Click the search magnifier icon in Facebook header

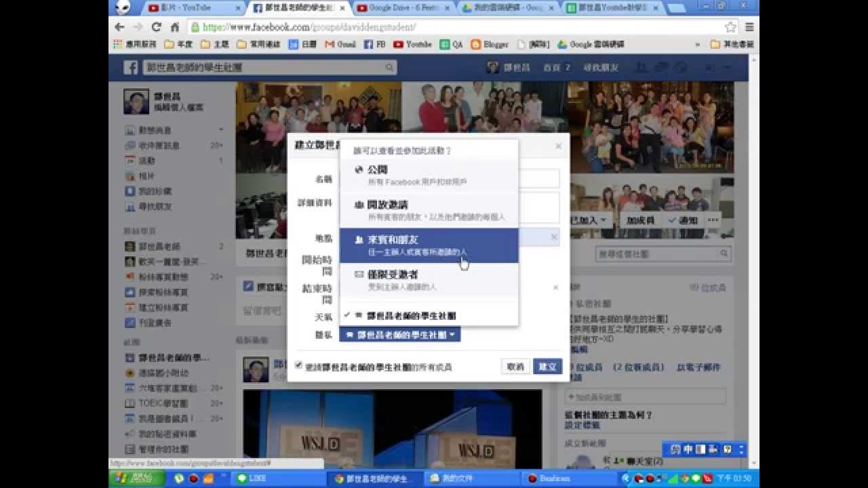pyautogui.click(x=390, y=67)
